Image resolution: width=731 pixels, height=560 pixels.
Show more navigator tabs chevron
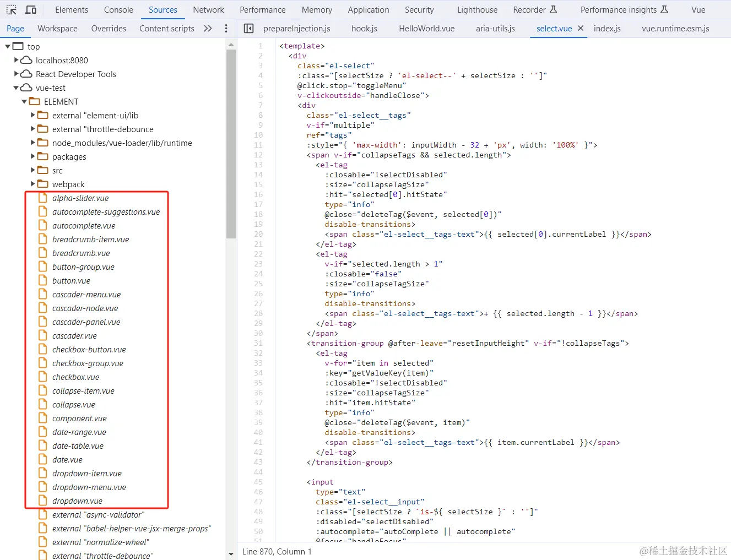pyautogui.click(x=208, y=29)
